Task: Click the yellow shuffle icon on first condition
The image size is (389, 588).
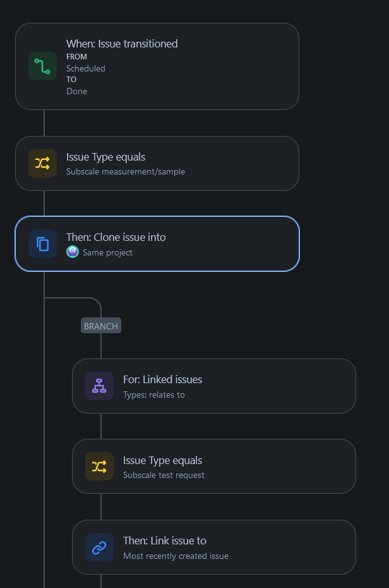Action: (x=42, y=163)
